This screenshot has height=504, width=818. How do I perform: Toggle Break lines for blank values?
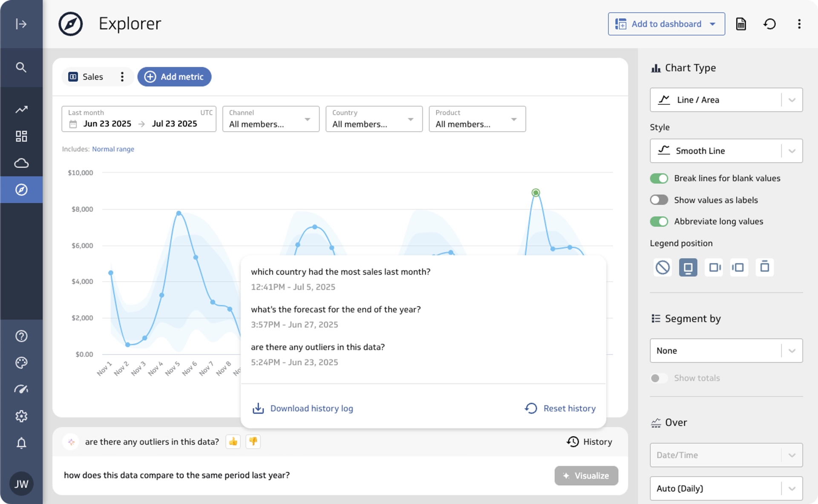[659, 179]
